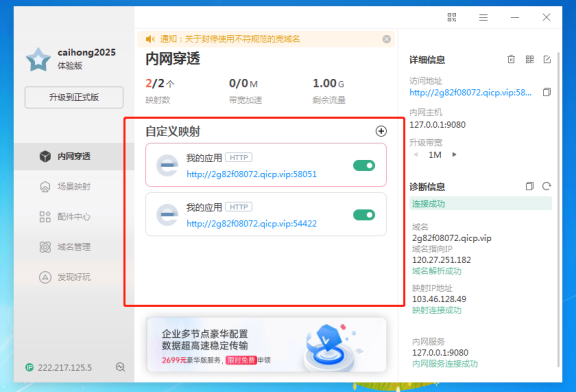The width and height of the screenshot is (576, 392).
Task: Click the circle-A icon beside 发现好玩
Action: coord(45,277)
